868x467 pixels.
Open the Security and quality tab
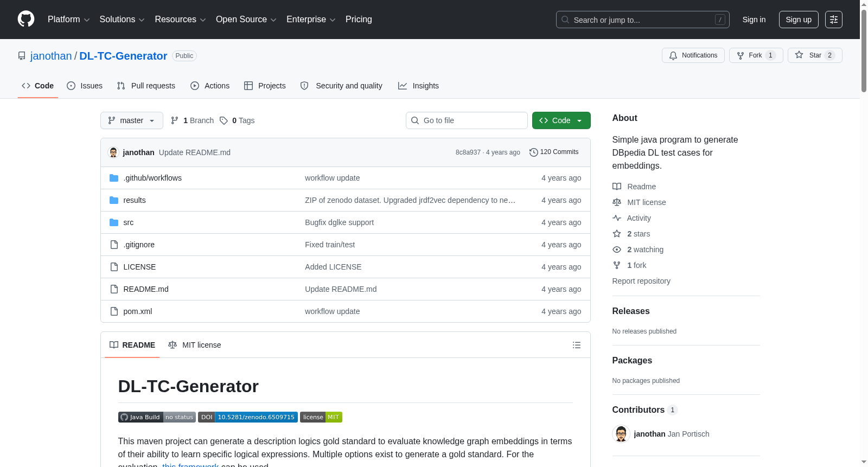point(341,86)
